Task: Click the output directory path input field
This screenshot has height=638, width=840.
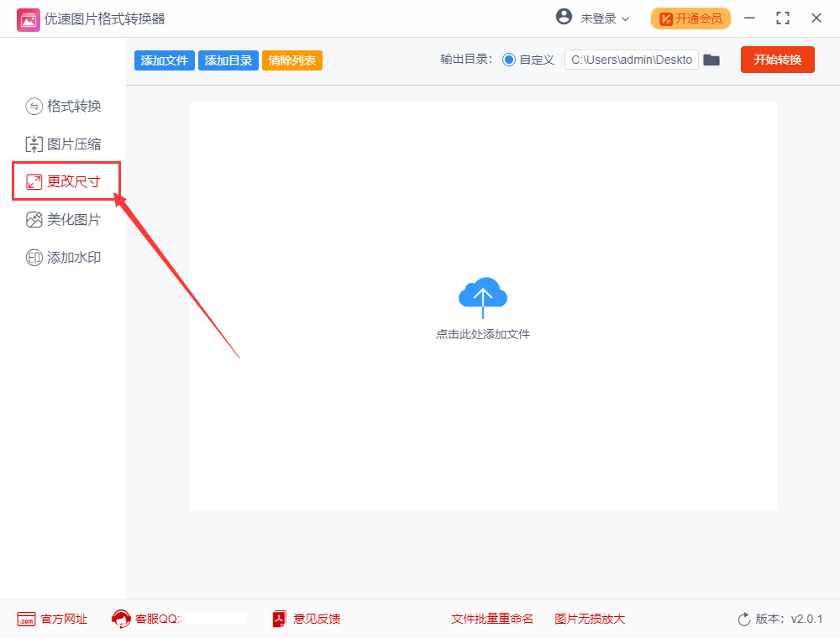Action: tap(631, 60)
